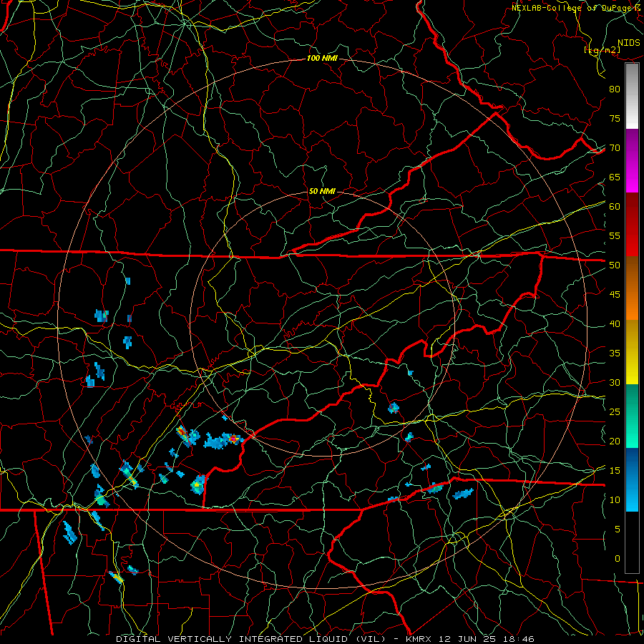Click the 10 value on the VIL scale
The image size is (644, 644).
point(615,500)
